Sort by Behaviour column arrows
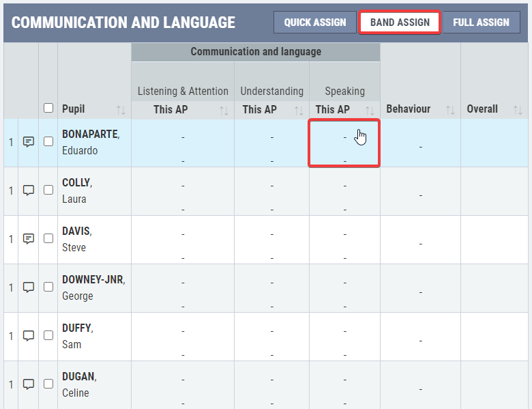 450,110
